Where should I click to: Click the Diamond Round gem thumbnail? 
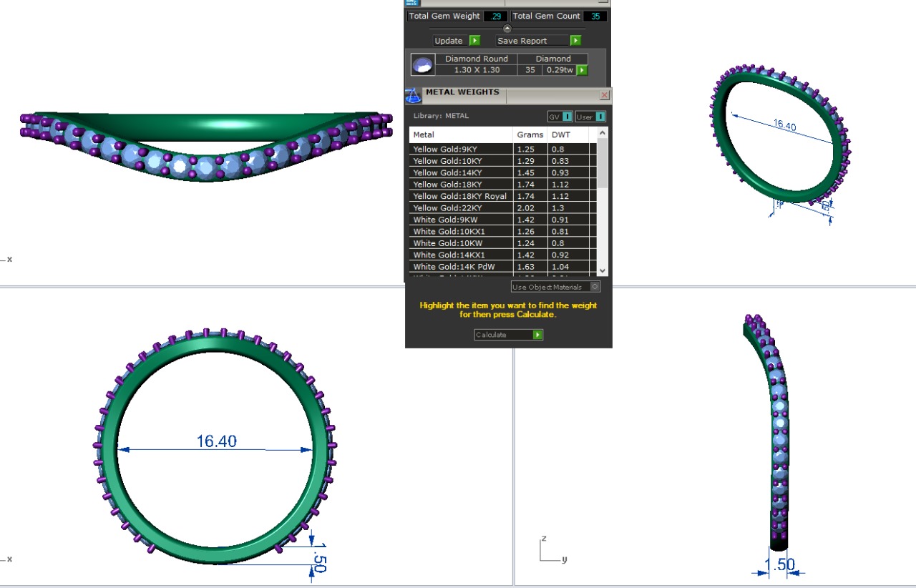[x=422, y=65]
